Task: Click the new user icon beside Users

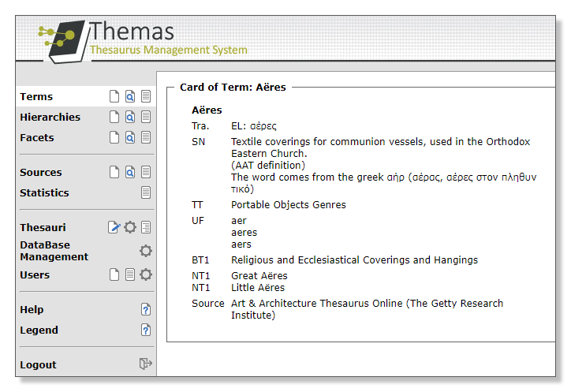Action: coord(114,274)
